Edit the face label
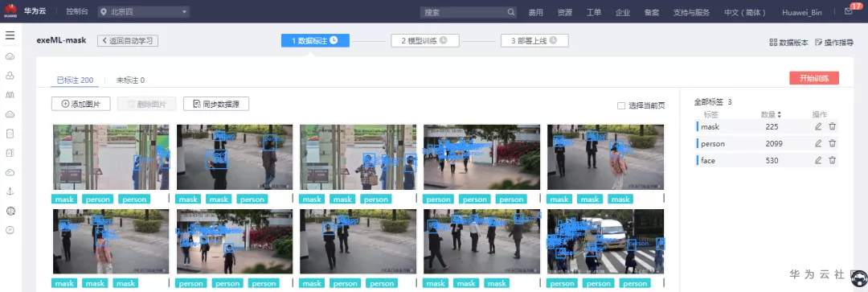Viewport: 868px width, 292px height. tap(818, 160)
